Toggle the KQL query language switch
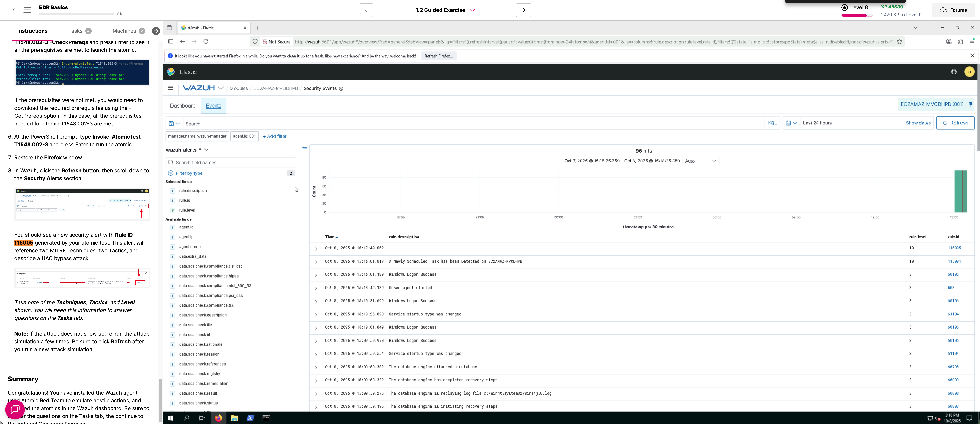 click(772, 123)
